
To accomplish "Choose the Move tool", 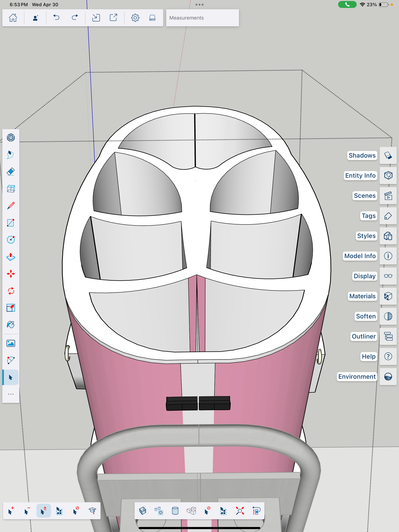I will point(11,274).
